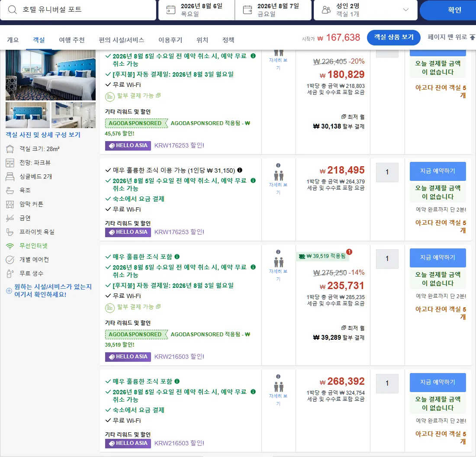Open the room quantity selector for the ₩268,392 rate
The height and width of the screenshot is (457, 476).
click(x=387, y=383)
